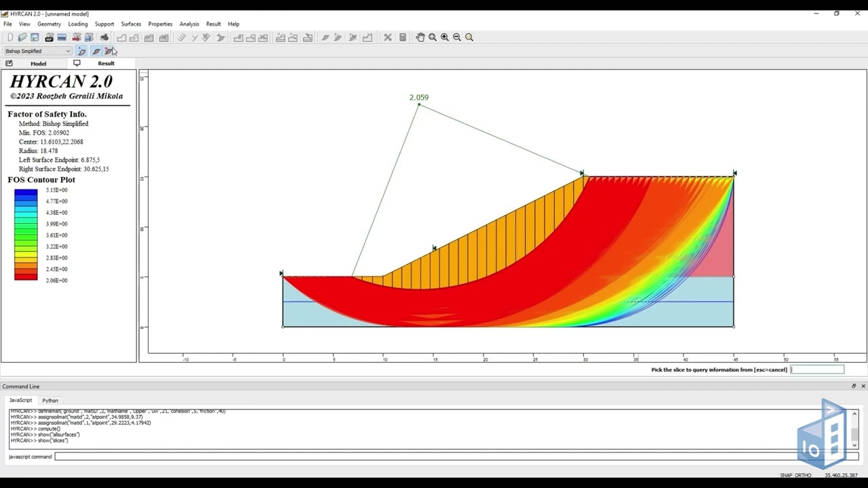The height and width of the screenshot is (488, 868).
Task: Toggle SNAP mode in status bar
Action: [786, 475]
